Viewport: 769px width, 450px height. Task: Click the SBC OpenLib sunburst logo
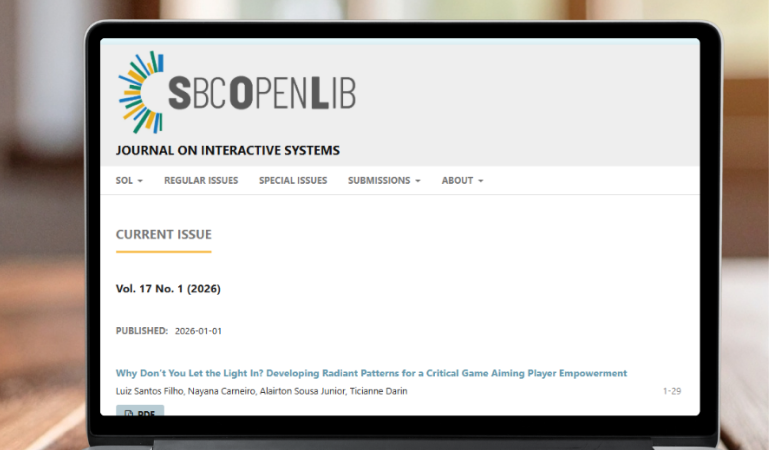(142, 92)
